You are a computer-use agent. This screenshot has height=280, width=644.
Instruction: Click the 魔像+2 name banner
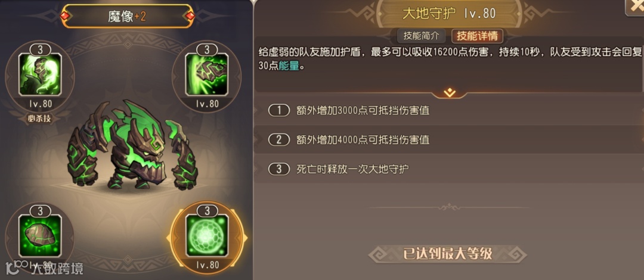(x=128, y=17)
